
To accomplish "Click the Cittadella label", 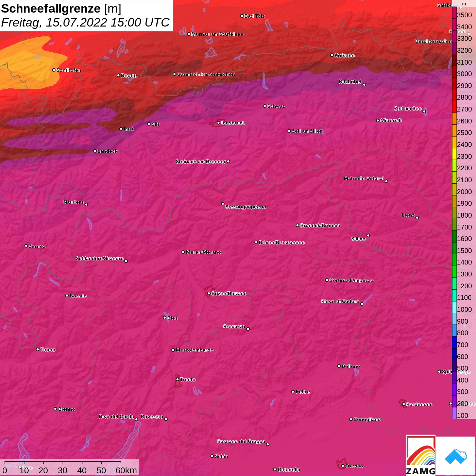I will point(289,470).
